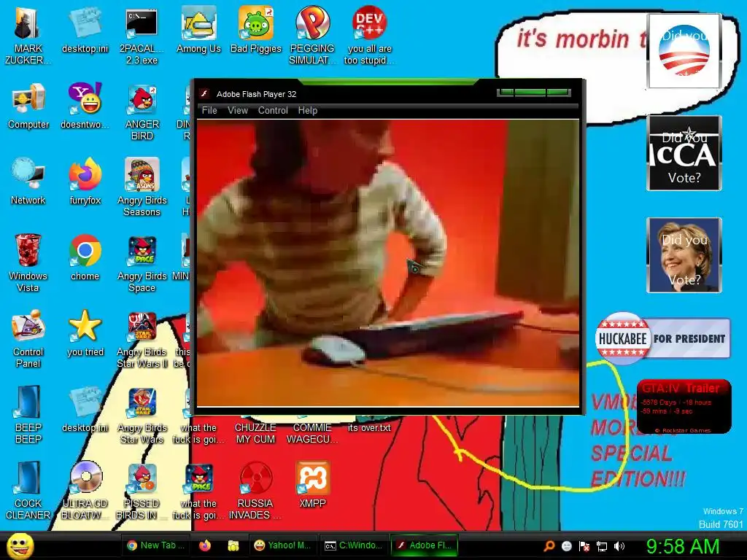
Task: Open RUSSIA INVADES radiation icon
Action: tap(255, 491)
